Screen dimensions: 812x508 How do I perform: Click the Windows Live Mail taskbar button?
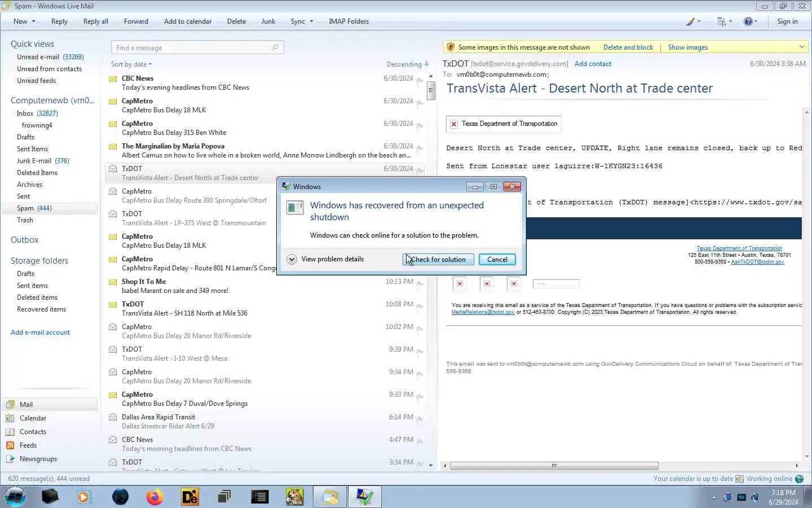(x=330, y=497)
